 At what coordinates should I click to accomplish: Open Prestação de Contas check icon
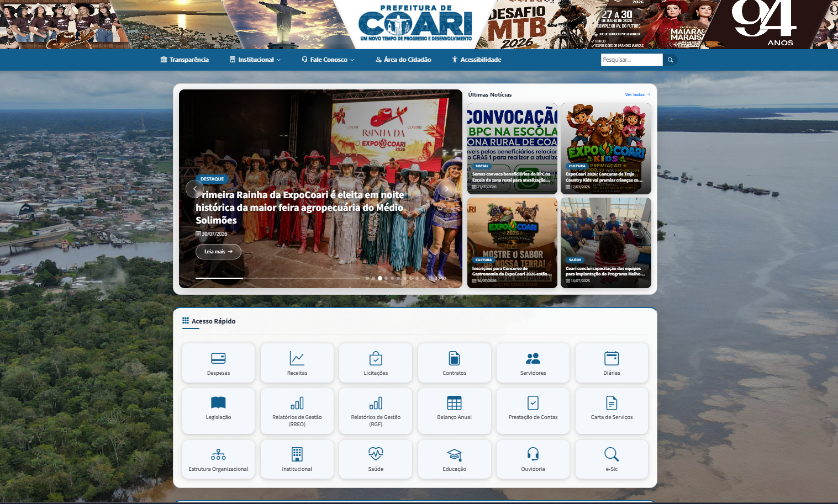[x=533, y=403]
